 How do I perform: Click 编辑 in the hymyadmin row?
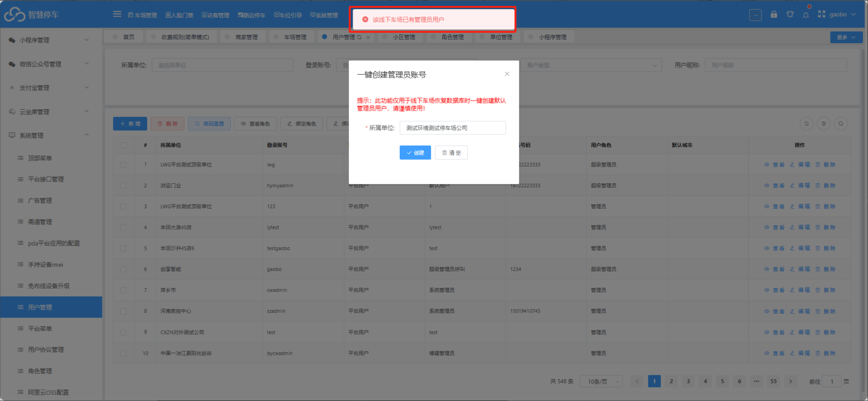pos(800,186)
